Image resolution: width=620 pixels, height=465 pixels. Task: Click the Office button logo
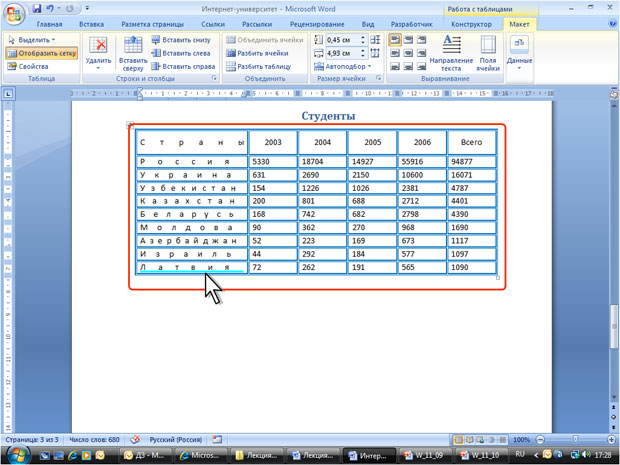point(14,14)
